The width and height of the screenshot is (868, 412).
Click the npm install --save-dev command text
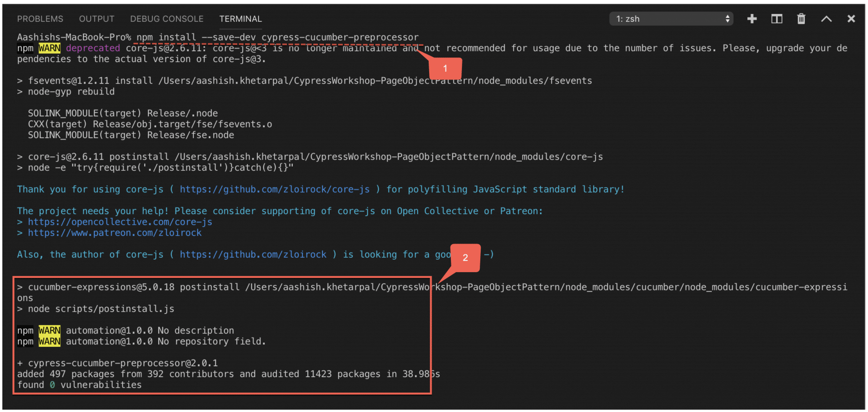click(x=277, y=37)
